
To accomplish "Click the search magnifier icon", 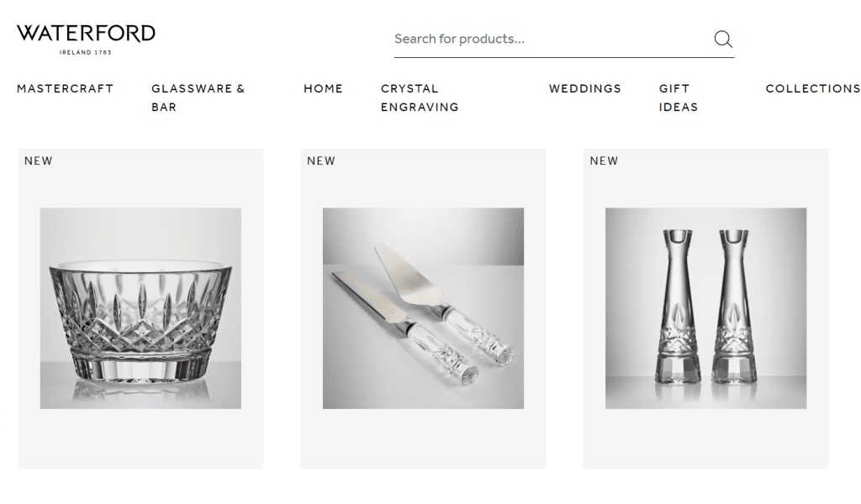I will (x=723, y=39).
